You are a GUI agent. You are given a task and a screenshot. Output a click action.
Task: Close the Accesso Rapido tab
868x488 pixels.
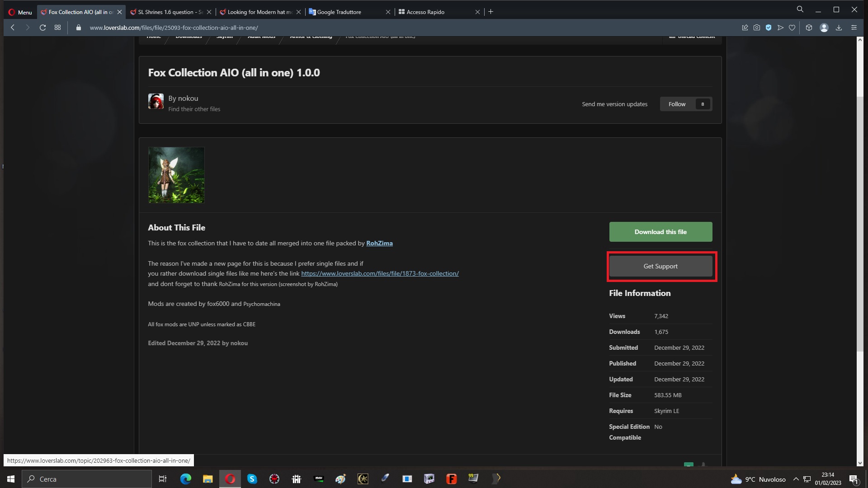(x=477, y=12)
